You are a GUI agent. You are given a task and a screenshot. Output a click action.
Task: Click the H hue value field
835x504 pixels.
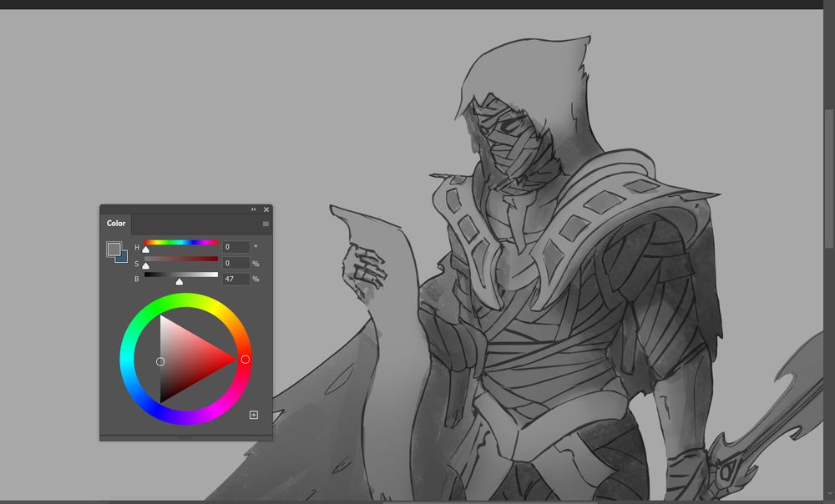click(x=236, y=247)
